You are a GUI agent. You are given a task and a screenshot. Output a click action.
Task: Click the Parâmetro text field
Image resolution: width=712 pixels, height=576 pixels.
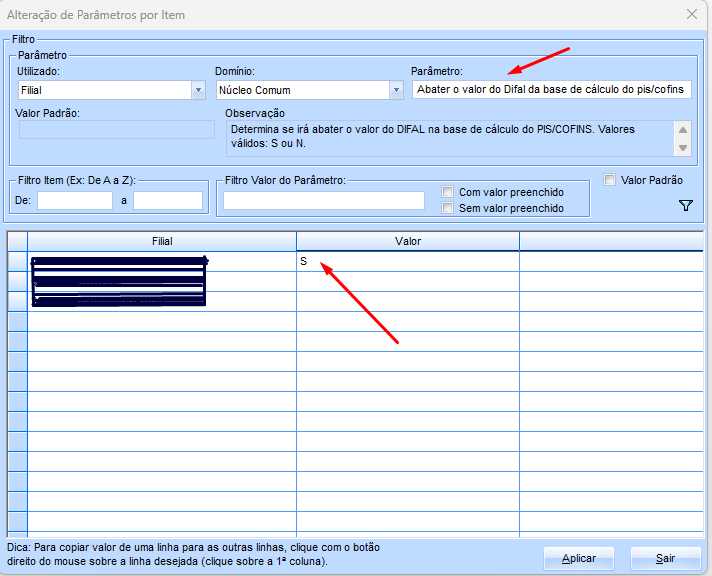550,90
